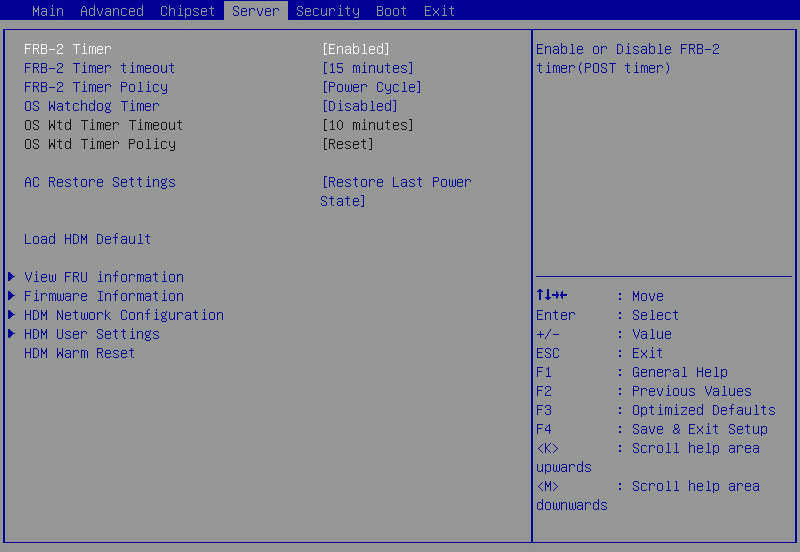Image resolution: width=800 pixels, height=552 pixels.
Task: Select OS Wtd Timer Policy row
Action: tap(100, 144)
